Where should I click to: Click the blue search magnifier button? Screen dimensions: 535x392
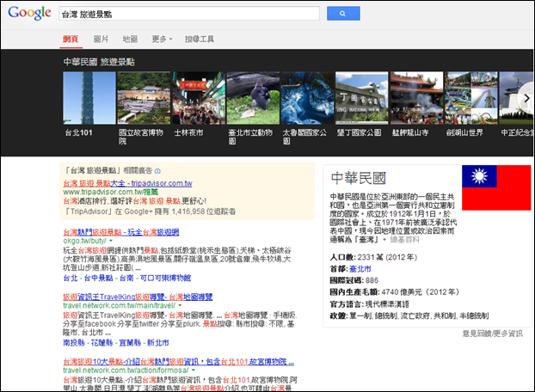343,13
